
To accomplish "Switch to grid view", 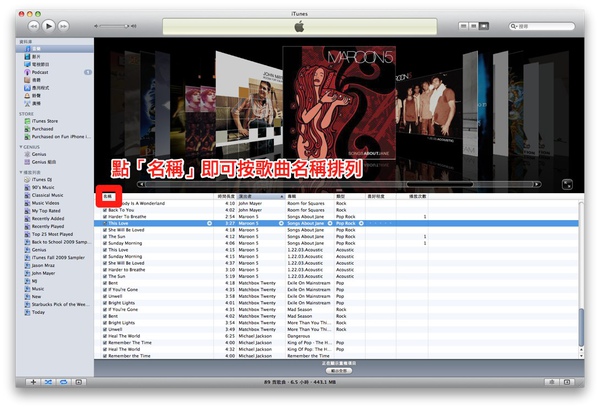I will point(474,26).
